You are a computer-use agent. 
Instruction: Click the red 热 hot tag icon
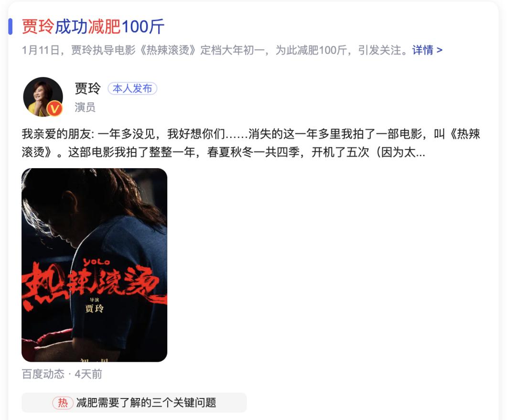(x=63, y=402)
